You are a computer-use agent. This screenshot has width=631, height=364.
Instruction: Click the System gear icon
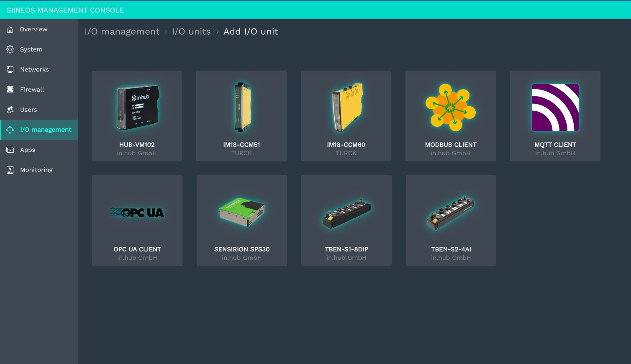[x=10, y=49]
